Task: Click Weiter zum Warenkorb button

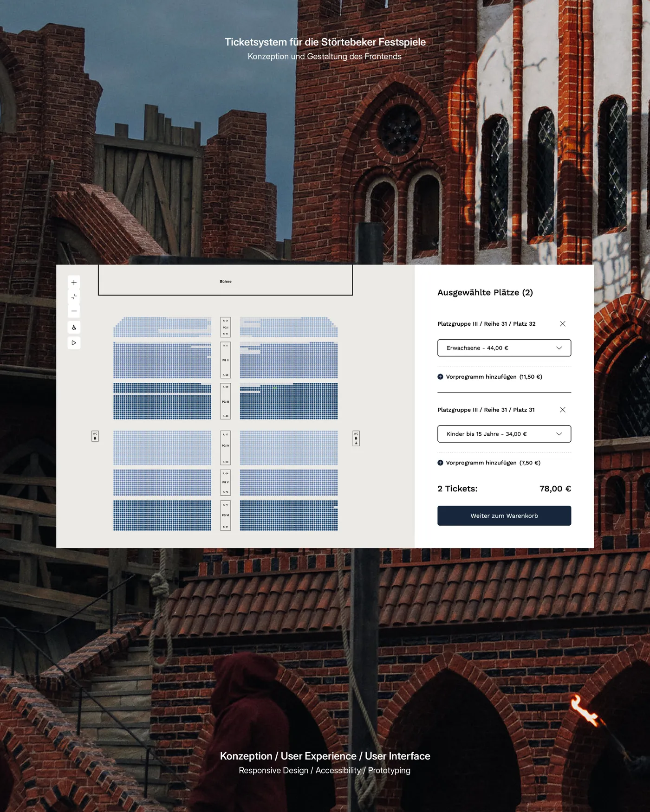Action: click(504, 516)
